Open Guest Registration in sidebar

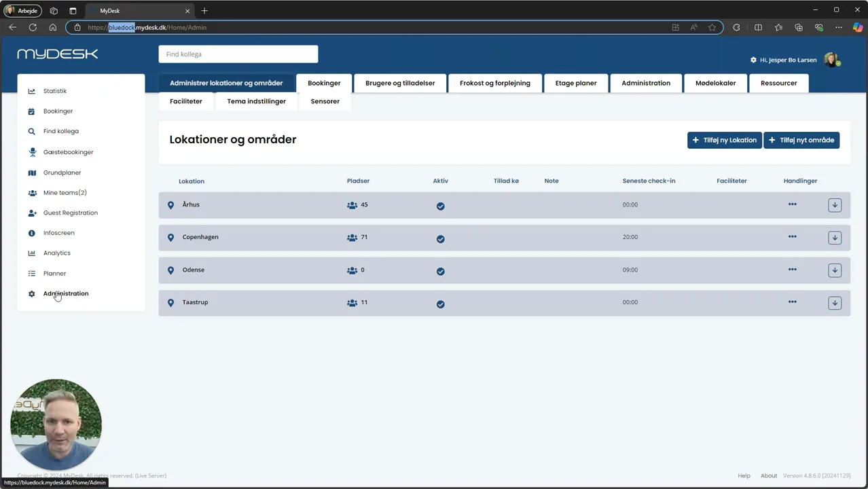pyautogui.click(x=70, y=213)
